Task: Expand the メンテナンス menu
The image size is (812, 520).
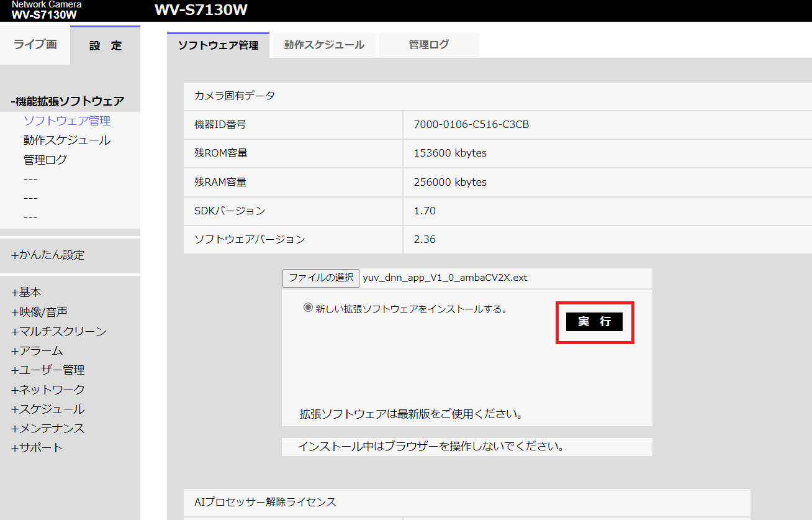Action: pos(48,428)
